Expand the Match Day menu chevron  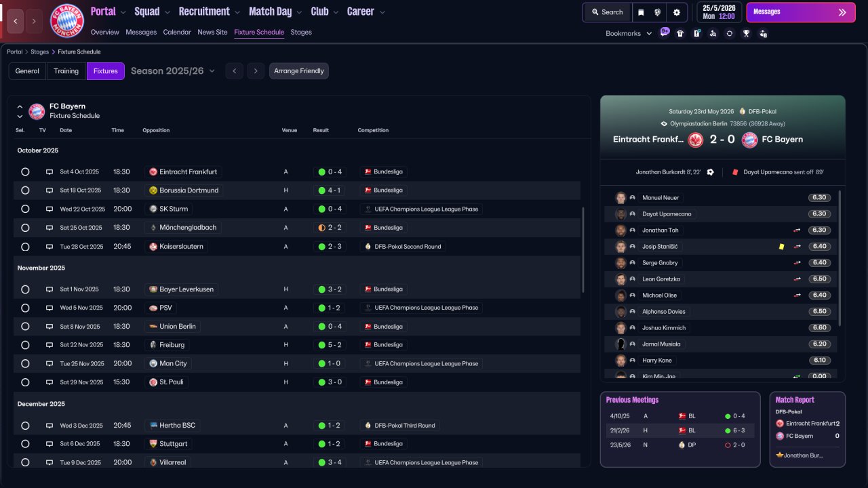point(299,12)
